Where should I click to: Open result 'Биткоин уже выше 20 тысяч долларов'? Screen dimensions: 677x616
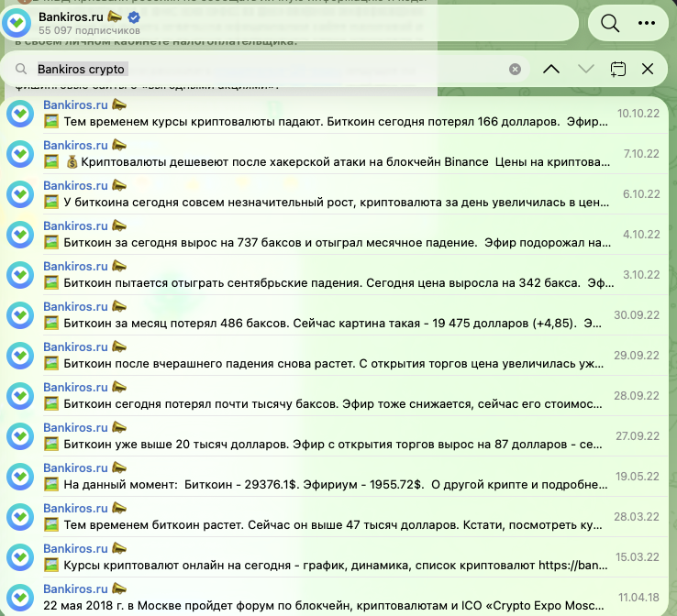click(334, 436)
